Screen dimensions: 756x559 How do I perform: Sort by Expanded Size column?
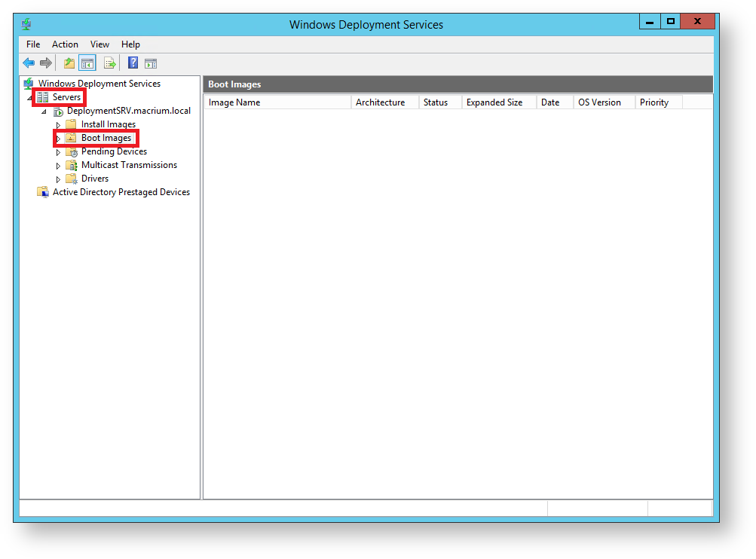(x=499, y=102)
